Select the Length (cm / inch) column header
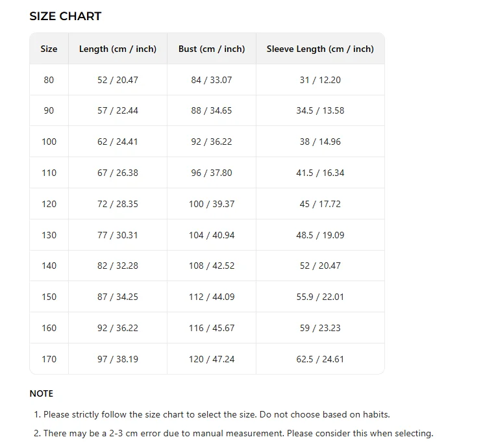 118,49
